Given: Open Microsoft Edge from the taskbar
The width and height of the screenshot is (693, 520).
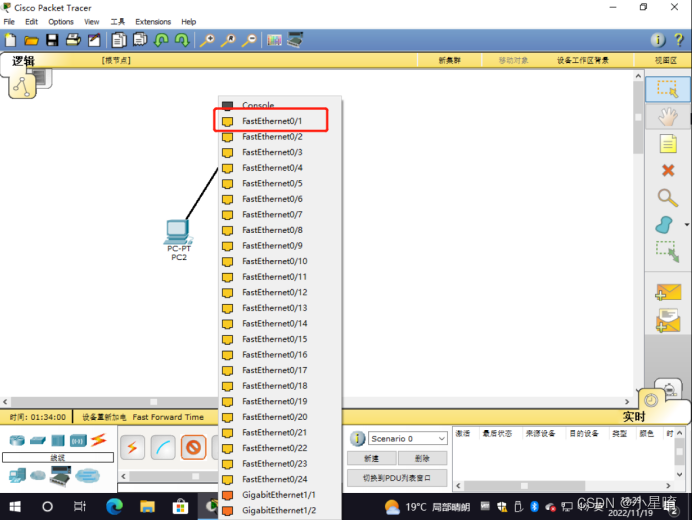Looking at the screenshot, I should point(114,506).
